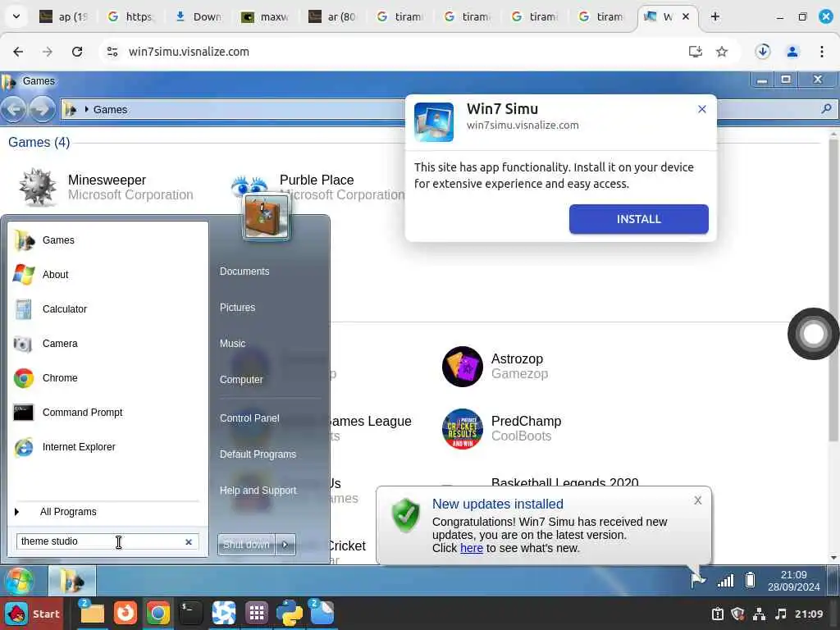This screenshot has width=840, height=630.
Task: Click the music note tray icon
Action: [x=781, y=614]
